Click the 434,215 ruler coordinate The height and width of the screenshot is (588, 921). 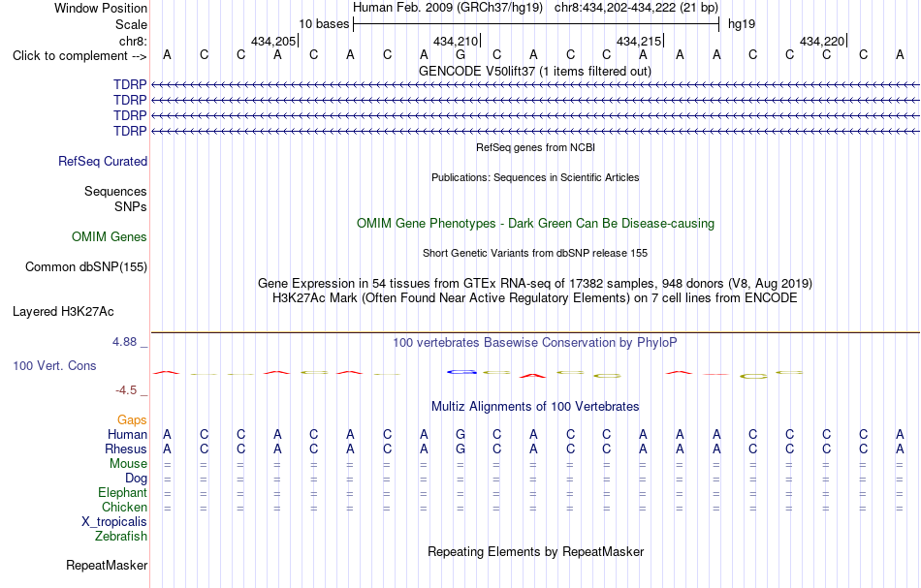coord(639,41)
